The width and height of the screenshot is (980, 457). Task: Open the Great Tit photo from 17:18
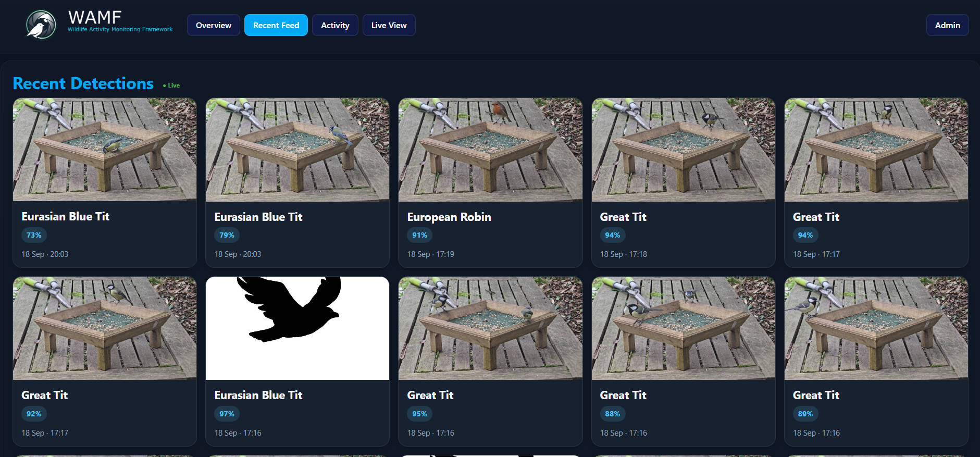click(x=684, y=150)
